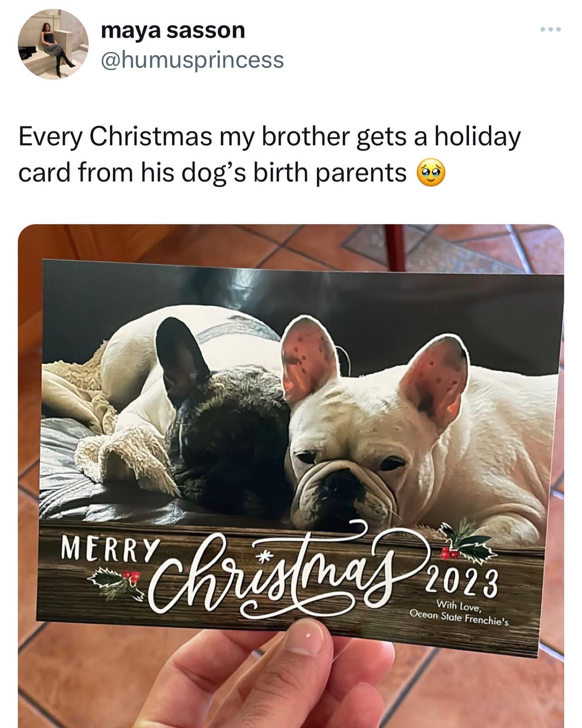
Task: Open the maya sasson display name
Action: [x=173, y=31]
